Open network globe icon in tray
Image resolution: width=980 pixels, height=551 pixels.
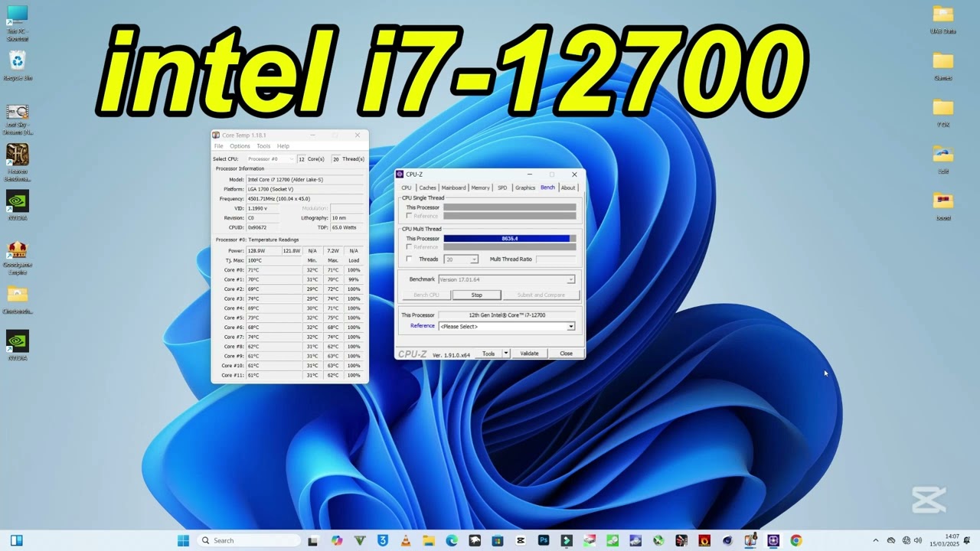click(906, 540)
